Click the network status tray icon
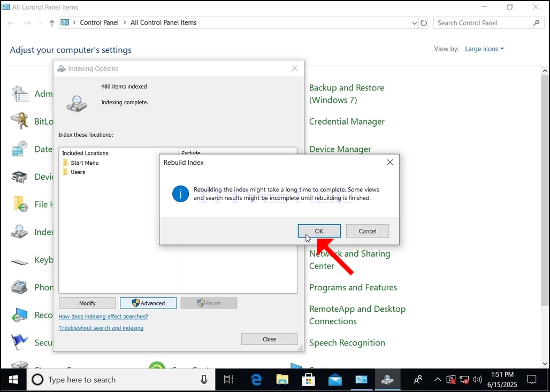Screen dimensions: 550x392 click(x=464, y=380)
